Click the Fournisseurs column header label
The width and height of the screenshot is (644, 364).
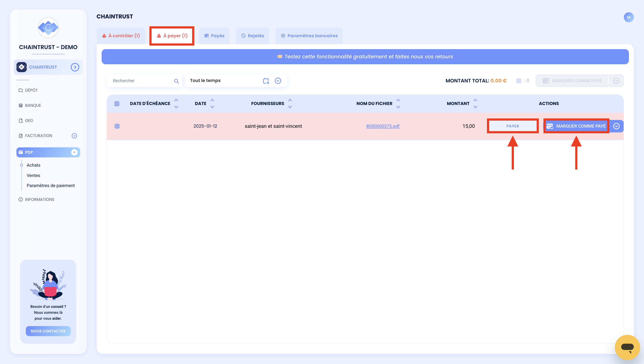[x=267, y=104]
